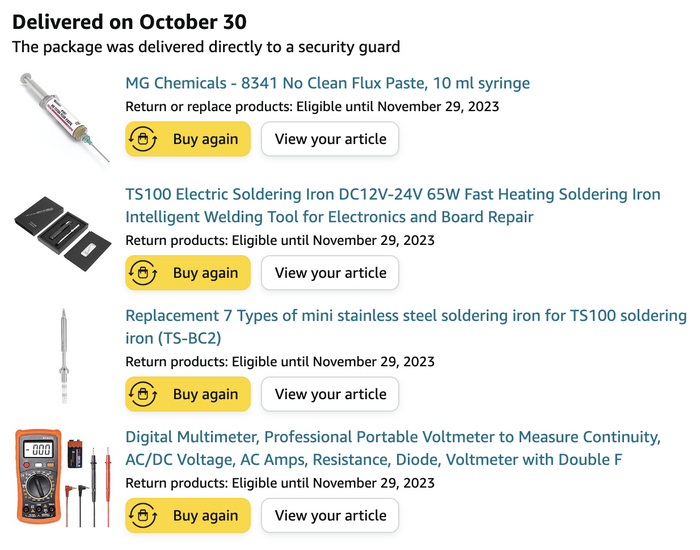Click the reorder icon on the multimeter Buy again button

click(146, 516)
